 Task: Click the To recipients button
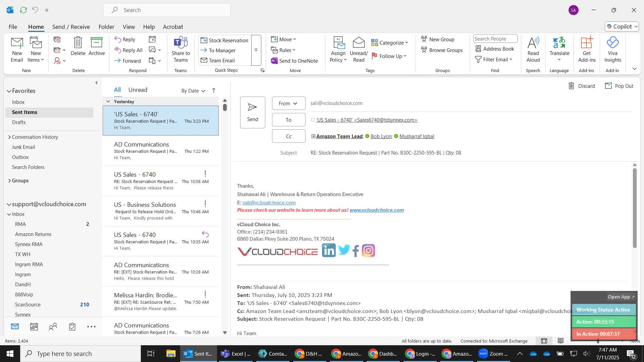click(288, 120)
